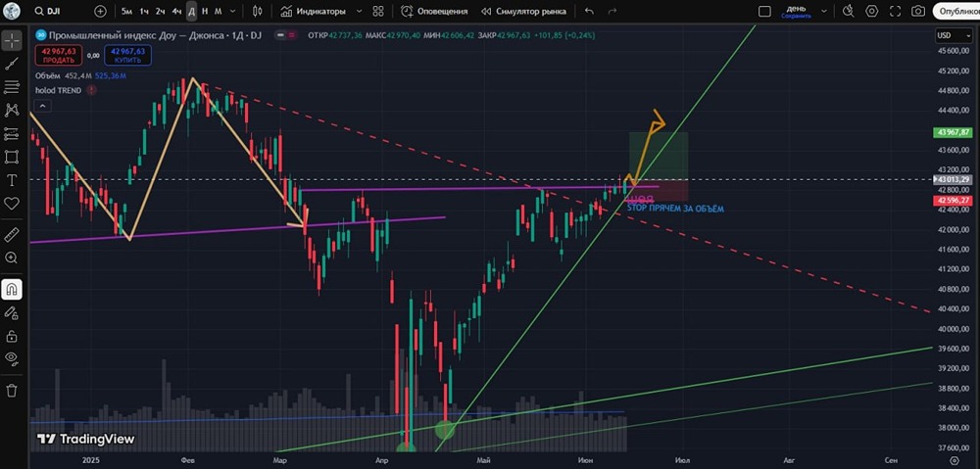Select the Д daily timeframe

(191, 11)
